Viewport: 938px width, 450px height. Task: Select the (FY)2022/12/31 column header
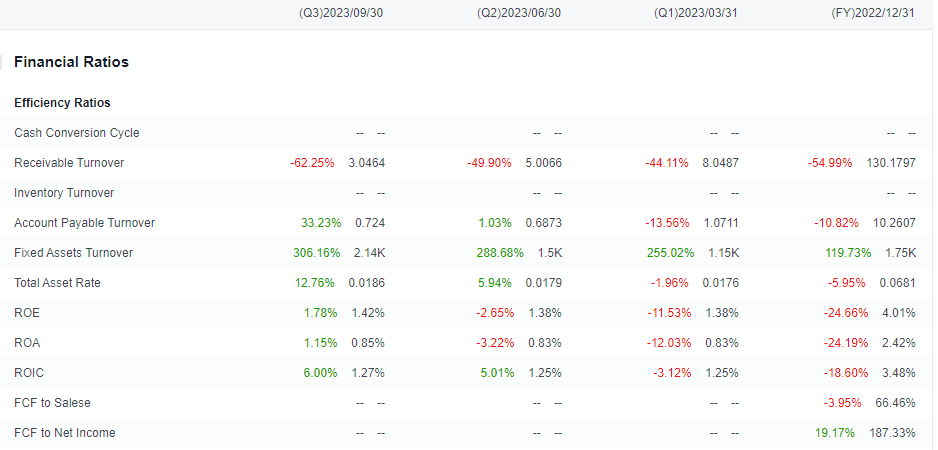(873, 13)
